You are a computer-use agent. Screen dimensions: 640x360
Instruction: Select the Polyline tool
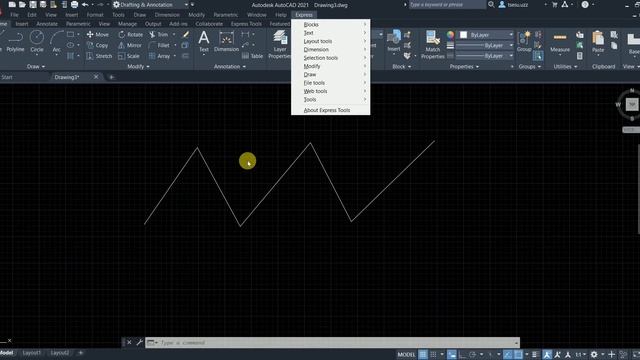tap(15, 42)
